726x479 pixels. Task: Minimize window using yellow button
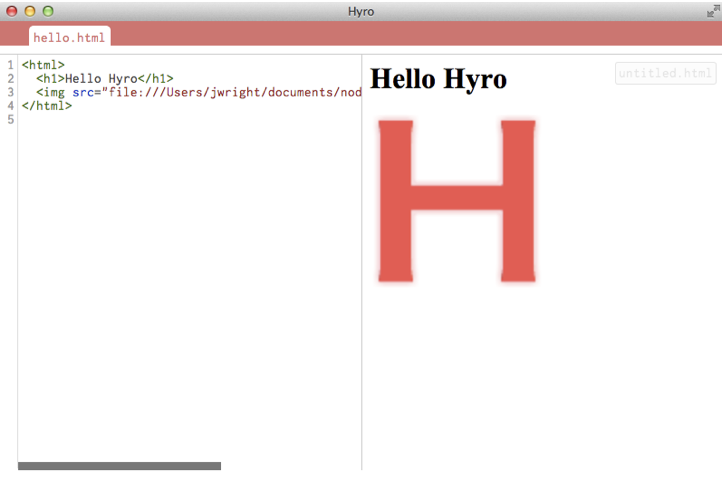click(x=30, y=11)
